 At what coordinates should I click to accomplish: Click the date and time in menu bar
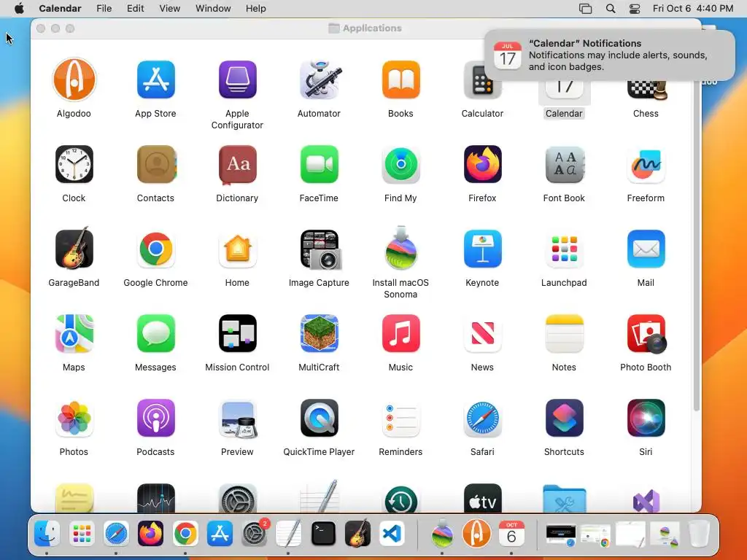click(x=693, y=9)
